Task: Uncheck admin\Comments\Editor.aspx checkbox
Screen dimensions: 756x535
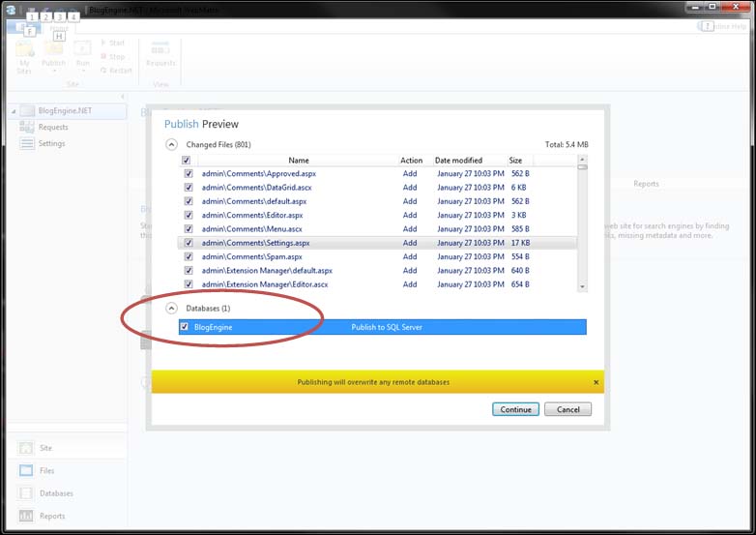Action: click(x=189, y=215)
